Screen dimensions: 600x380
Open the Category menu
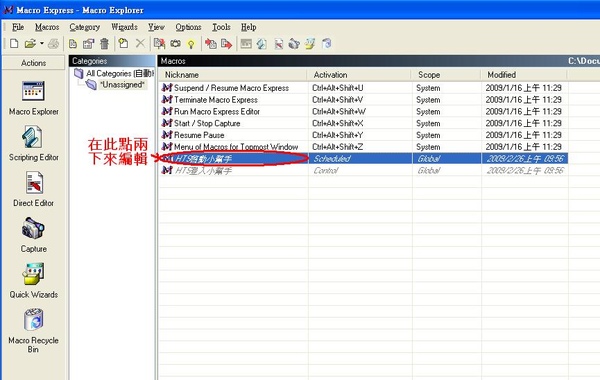point(85,27)
